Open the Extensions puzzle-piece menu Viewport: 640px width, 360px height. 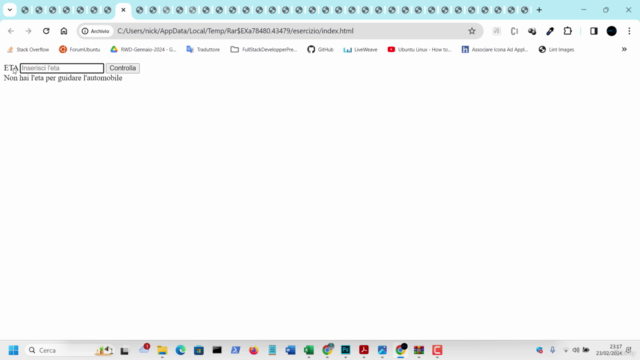click(x=568, y=31)
